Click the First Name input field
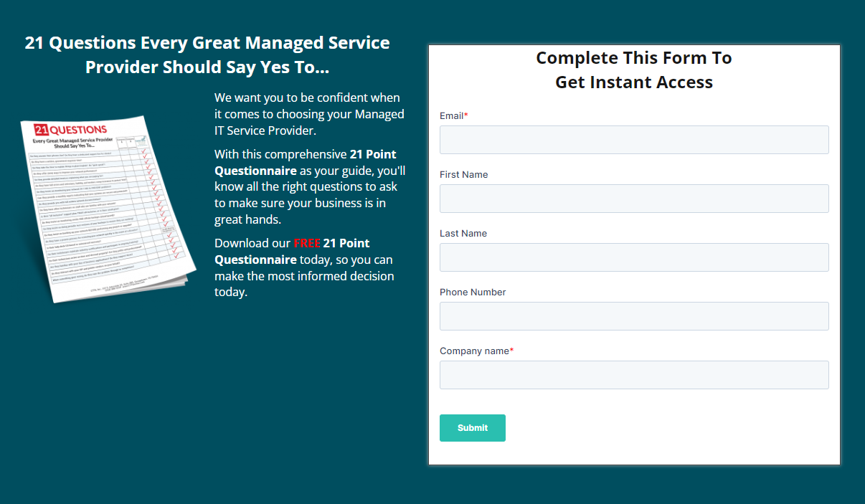 click(x=633, y=199)
